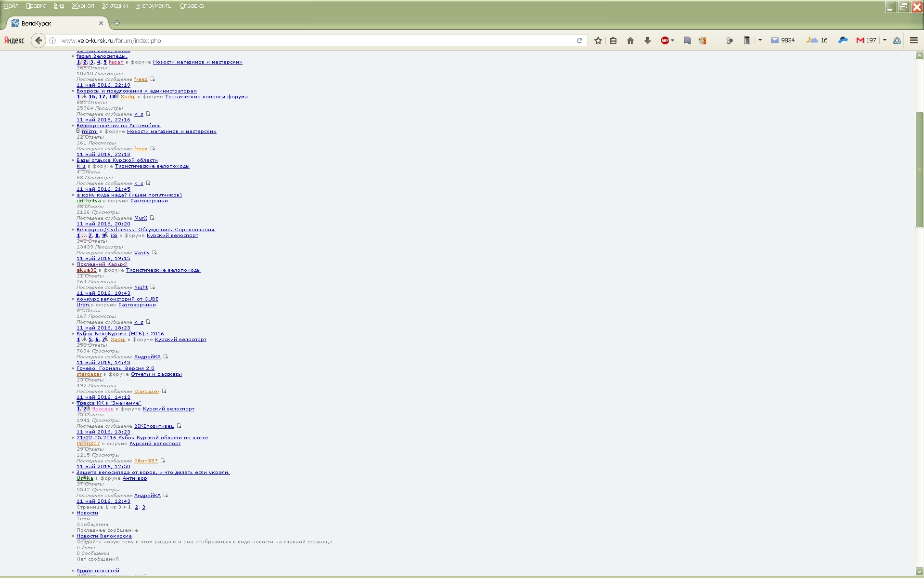The image size is (924, 578).
Task: Click the Adblock Plus ABP icon
Action: pos(665,41)
